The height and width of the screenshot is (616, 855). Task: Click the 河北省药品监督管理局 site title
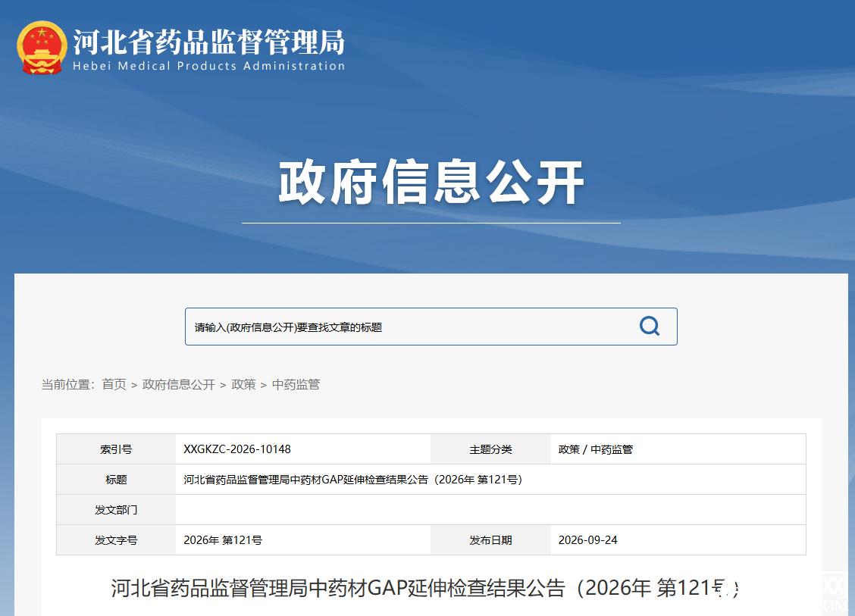pos(209,42)
